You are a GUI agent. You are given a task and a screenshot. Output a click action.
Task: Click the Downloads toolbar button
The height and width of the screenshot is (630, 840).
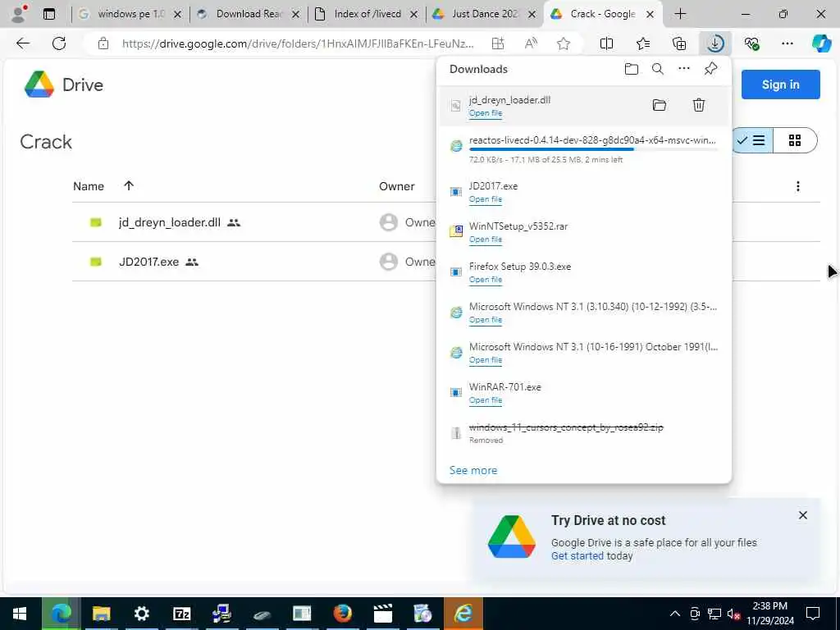715,43
